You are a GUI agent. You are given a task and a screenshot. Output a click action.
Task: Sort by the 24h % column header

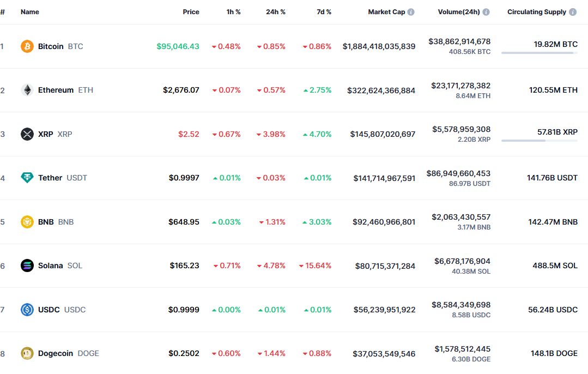pyautogui.click(x=275, y=12)
